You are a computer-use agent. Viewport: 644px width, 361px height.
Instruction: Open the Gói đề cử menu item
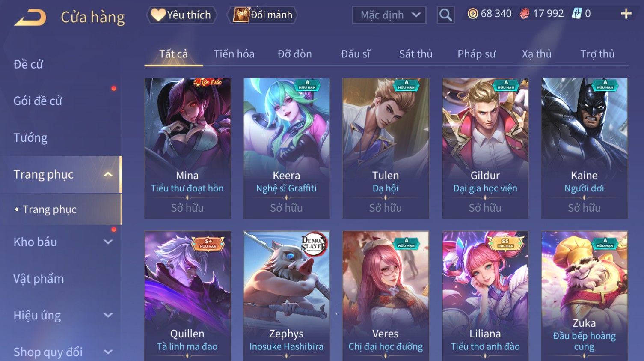pyautogui.click(x=38, y=101)
